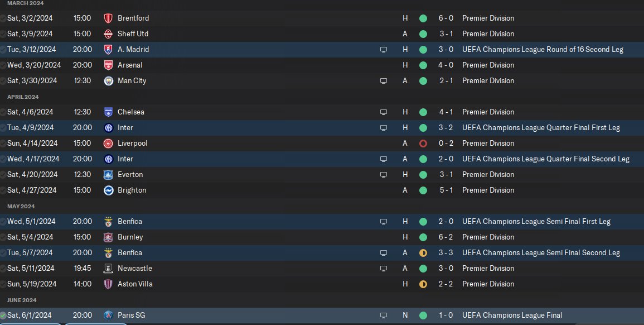Click the TV icon on the A. Madrid fixture
This screenshot has height=325, width=644.
383,49
